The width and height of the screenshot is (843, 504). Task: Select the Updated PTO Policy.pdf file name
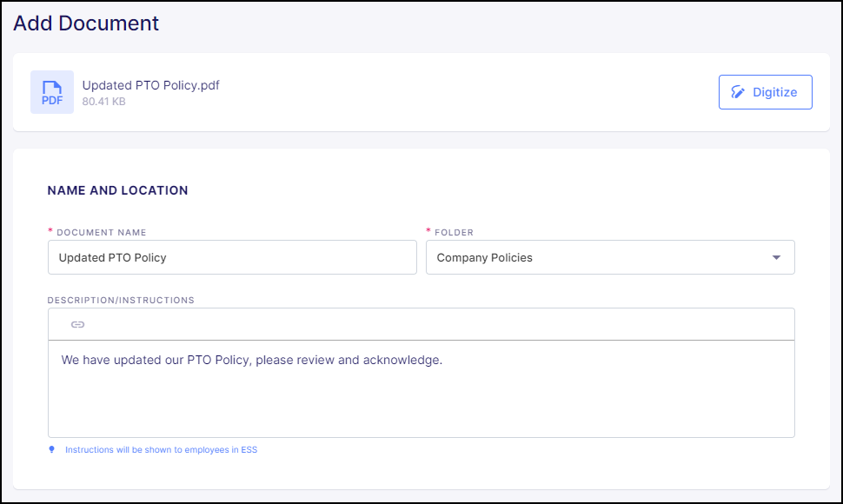coord(149,85)
